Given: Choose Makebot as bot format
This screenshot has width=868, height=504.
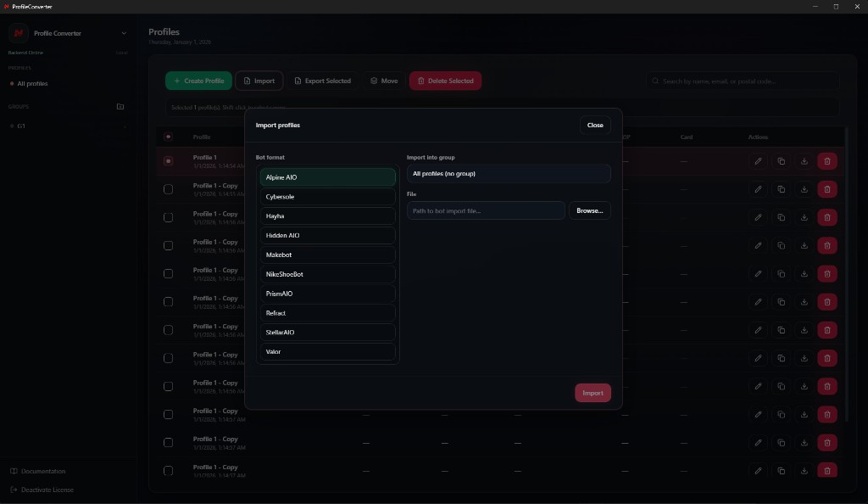Looking at the screenshot, I should pyautogui.click(x=328, y=255).
